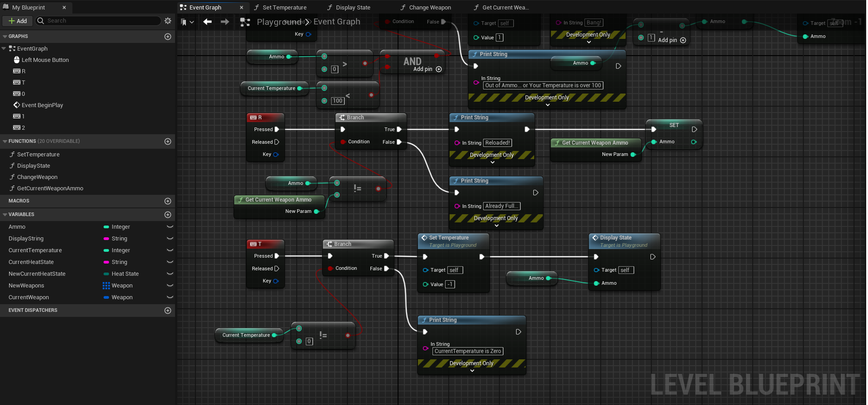Image resolution: width=868 pixels, height=405 pixels.
Task: Open Integer type dropdown for Ammo variable
Action: point(117,227)
